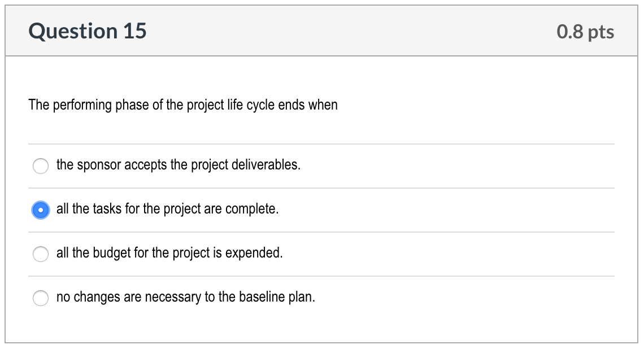Click the selected "all the tasks are complete" radio
644x349 pixels.
coord(41,210)
